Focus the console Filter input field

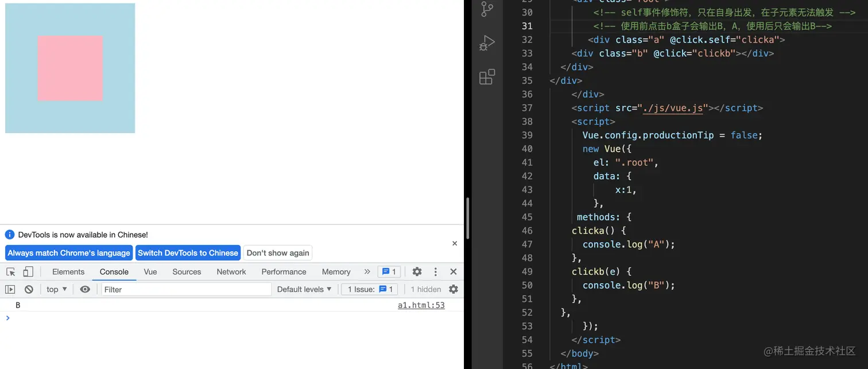186,289
